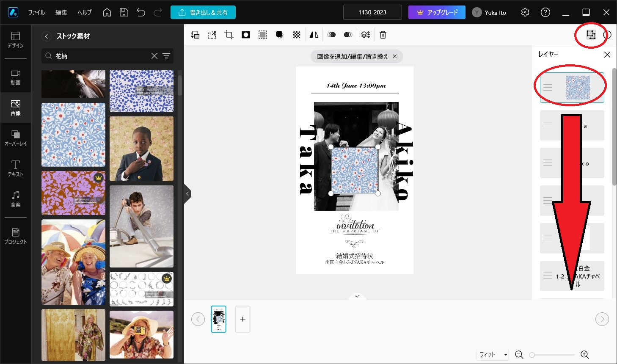Open the ヘルプ menu
This screenshot has width=617, height=364.
(85, 13)
